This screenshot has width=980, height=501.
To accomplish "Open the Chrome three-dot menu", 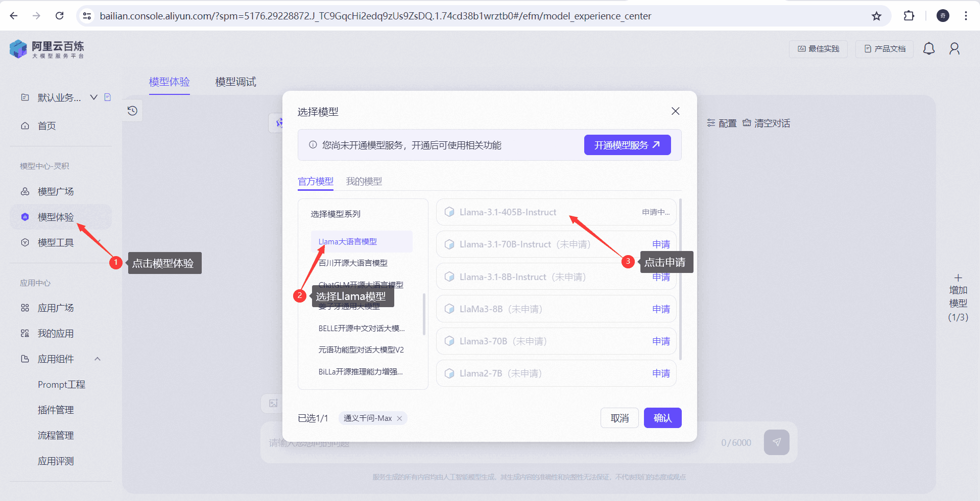I will [966, 16].
